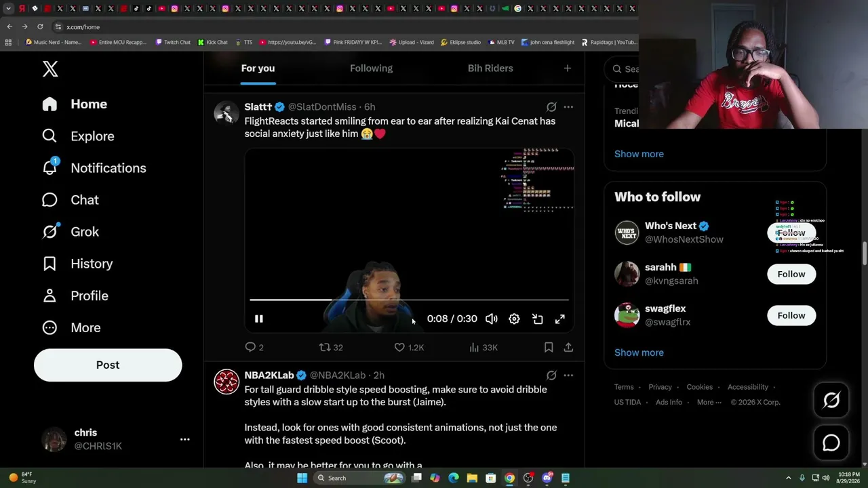Like Slatt's post with 1.2K likes
The height and width of the screenshot is (488, 868).
point(409,348)
